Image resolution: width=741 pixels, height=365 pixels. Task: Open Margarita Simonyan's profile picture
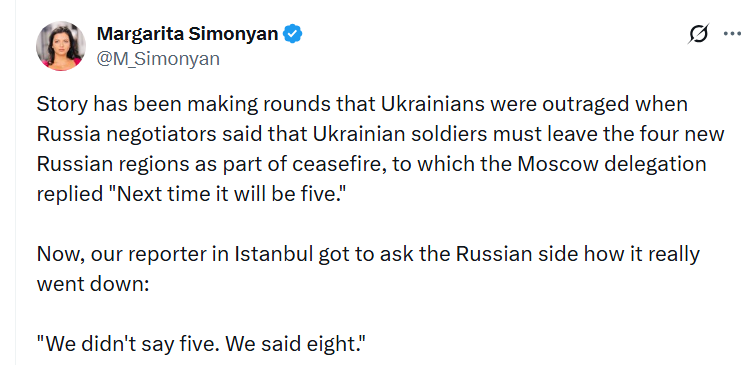pyautogui.click(x=61, y=46)
